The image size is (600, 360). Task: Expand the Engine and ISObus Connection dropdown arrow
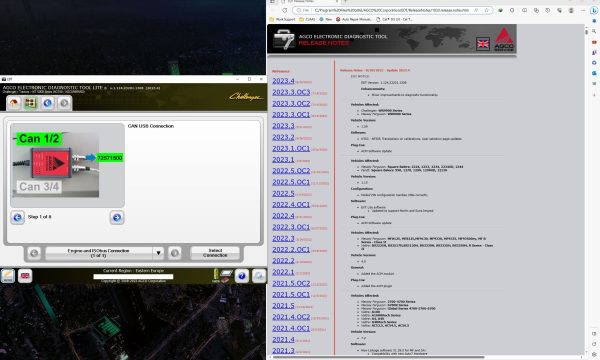click(158, 253)
